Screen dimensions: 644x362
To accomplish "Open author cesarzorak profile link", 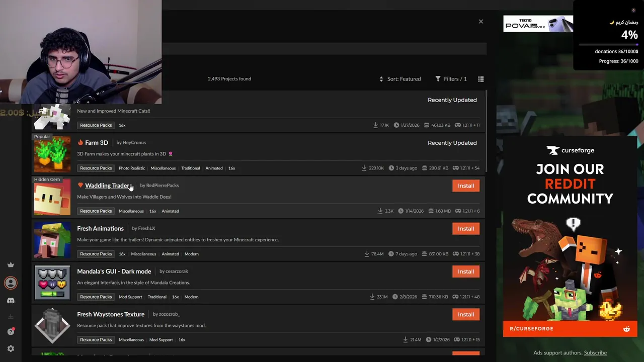I will point(177,271).
